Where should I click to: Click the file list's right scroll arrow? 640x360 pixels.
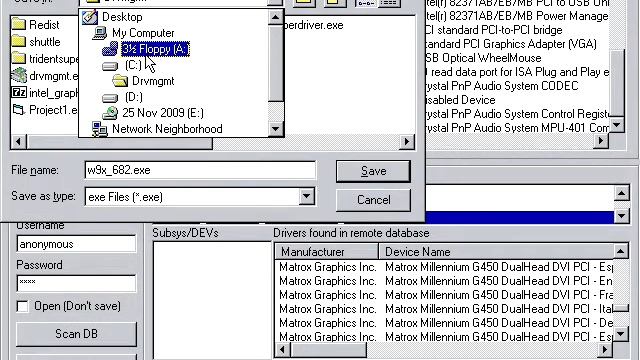coord(407,142)
